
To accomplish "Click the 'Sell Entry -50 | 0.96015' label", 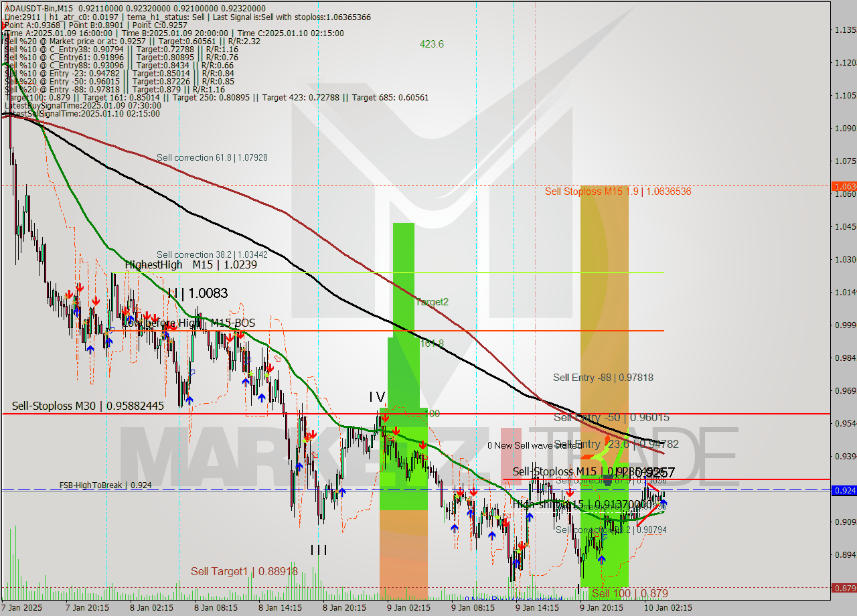I will (611, 417).
